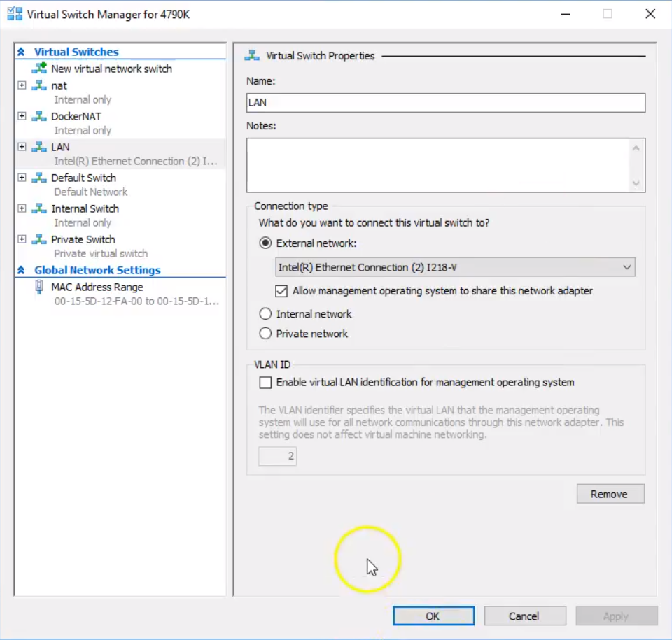Image resolution: width=672 pixels, height=640 pixels.
Task: Expand the LAN tree item
Action: pyautogui.click(x=22, y=147)
